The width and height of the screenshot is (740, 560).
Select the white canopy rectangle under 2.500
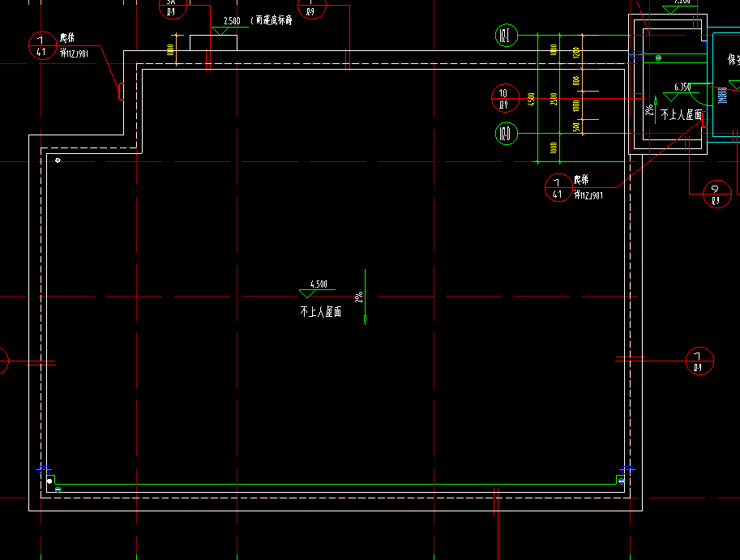pos(213,42)
